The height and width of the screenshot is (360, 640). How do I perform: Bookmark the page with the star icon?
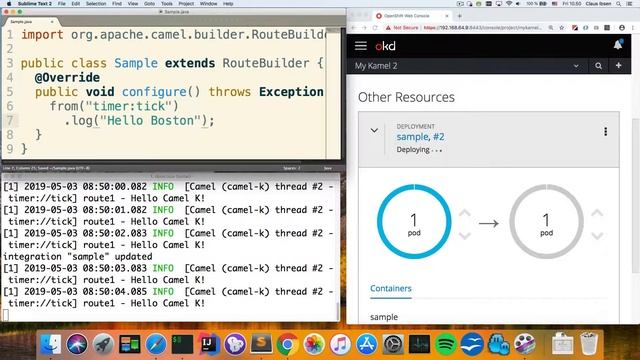click(x=562, y=28)
